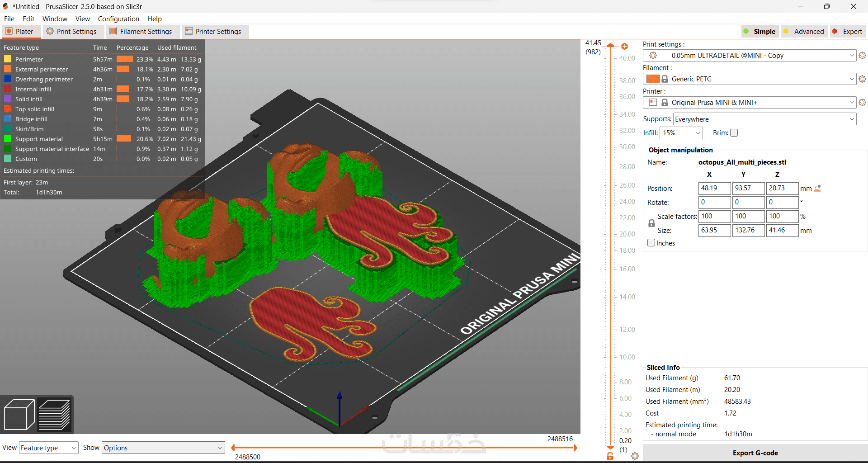Open the File menu
868x463 pixels.
point(9,19)
